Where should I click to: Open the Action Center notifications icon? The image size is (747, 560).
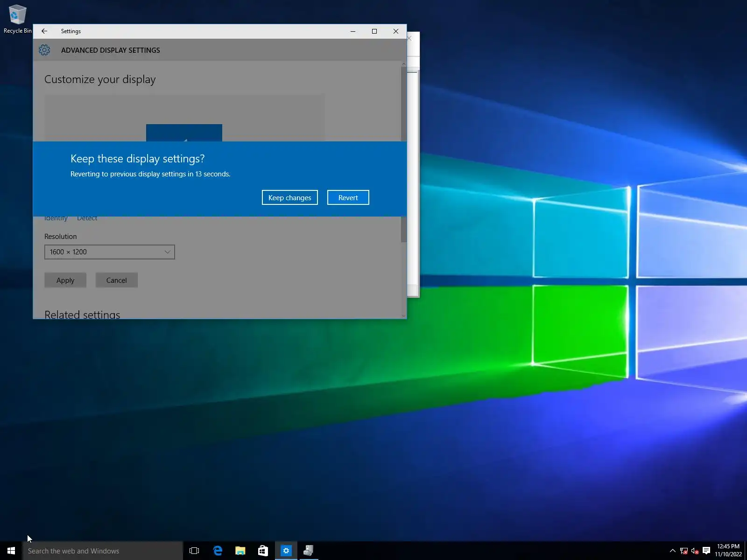pyautogui.click(x=706, y=551)
